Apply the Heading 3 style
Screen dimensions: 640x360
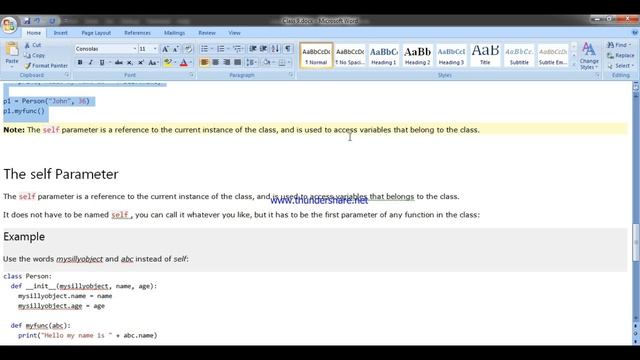pyautogui.click(x=451, y=56)
